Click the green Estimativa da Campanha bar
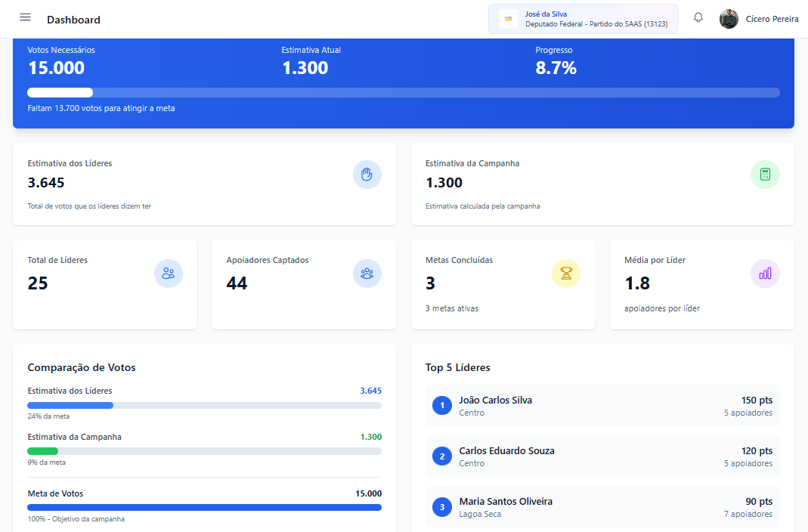This screenshot has height=532, width=808. 43,451
